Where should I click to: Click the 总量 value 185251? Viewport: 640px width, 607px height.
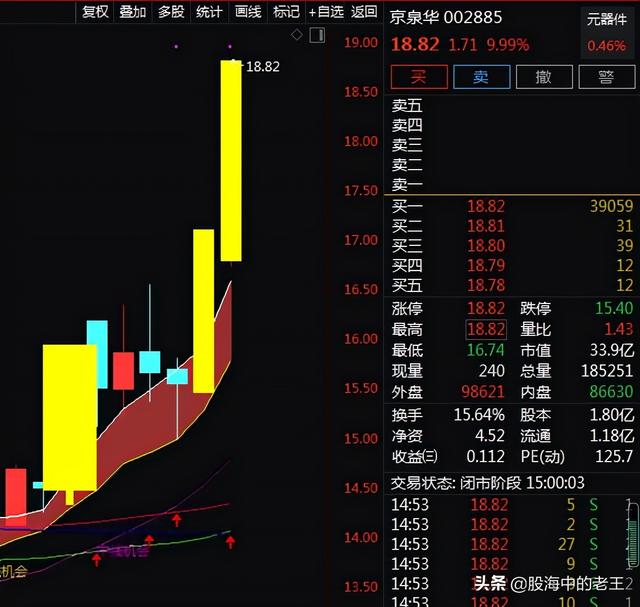pos(607,371)
